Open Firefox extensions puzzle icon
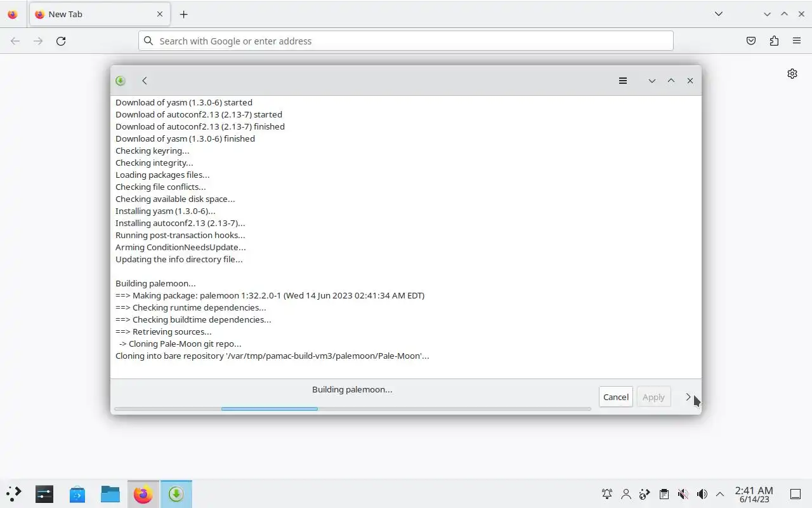 [774, 41]
